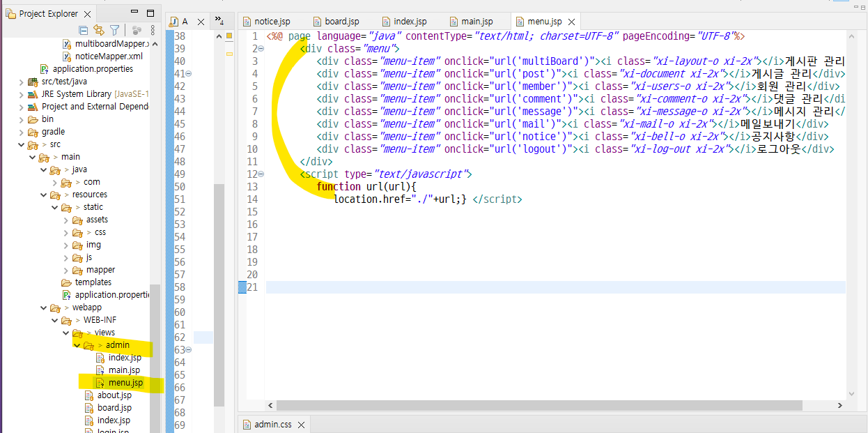Collapse the main folder under src
868x433 pixels.
pos(32,157)
